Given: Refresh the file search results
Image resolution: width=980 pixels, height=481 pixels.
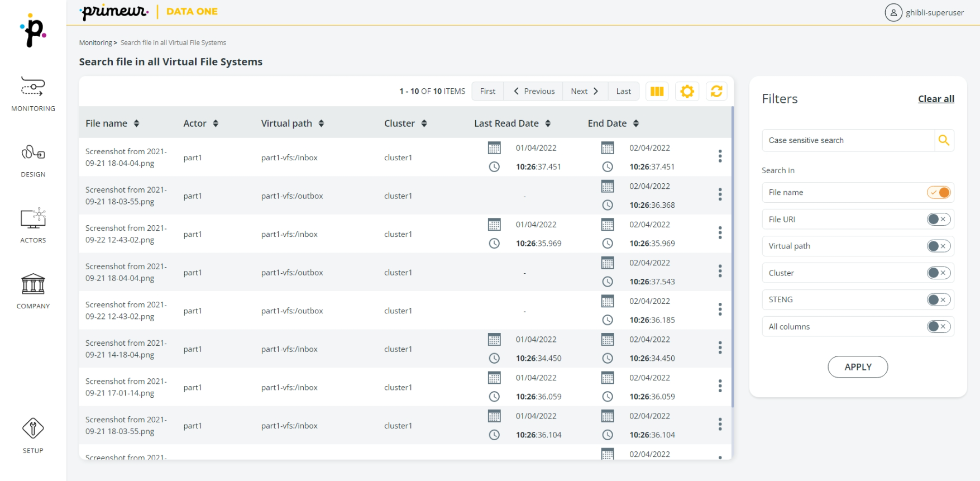Looking at the screenshot, I should pyautogui.click(x=716, y=91).
